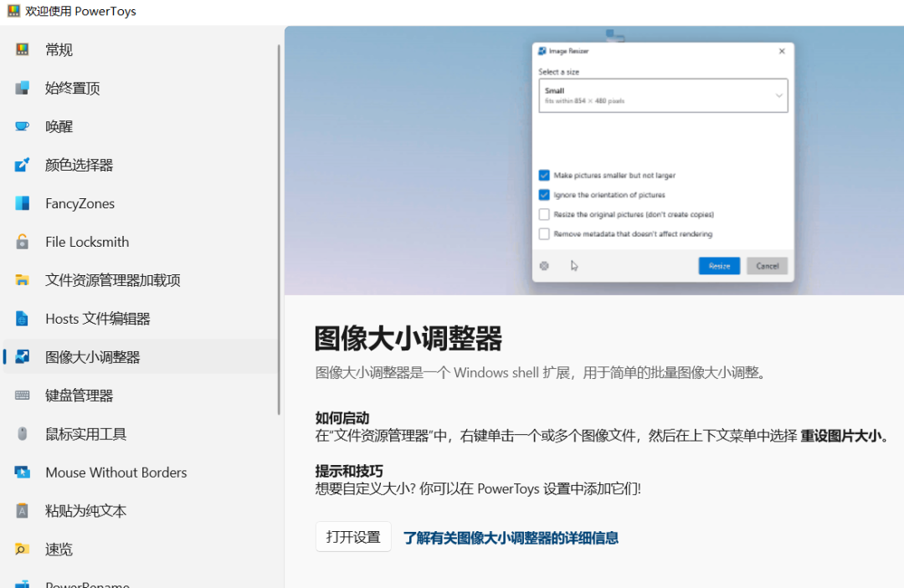Click the Keyboard Manager (键盘管理器) icon

(x=22, y=395)
